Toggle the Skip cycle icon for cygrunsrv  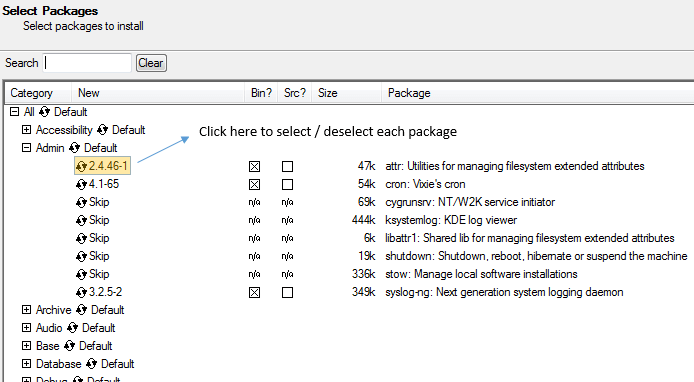coord(81,203)
